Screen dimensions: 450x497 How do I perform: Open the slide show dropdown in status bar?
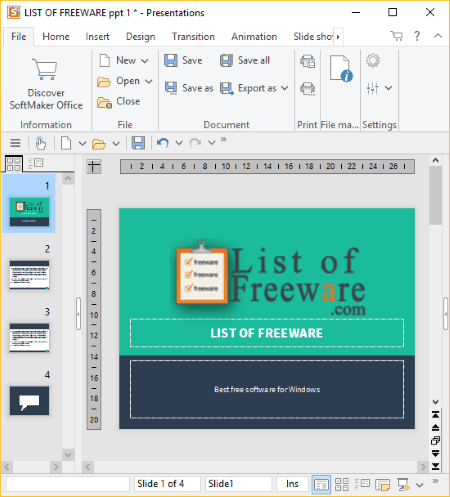click(x=420, y=485)
